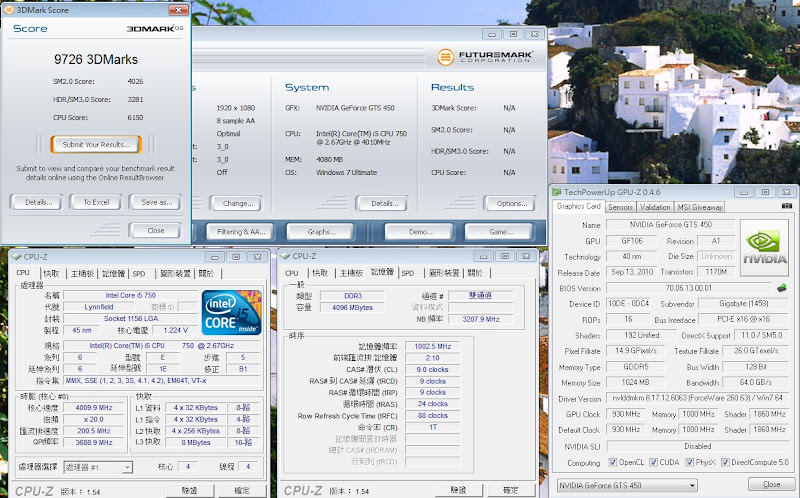Image resolution: width=800 pixels, height=498 pixels.
Task: Toggle the CUDA checkbox
Action: coord(653,462)
